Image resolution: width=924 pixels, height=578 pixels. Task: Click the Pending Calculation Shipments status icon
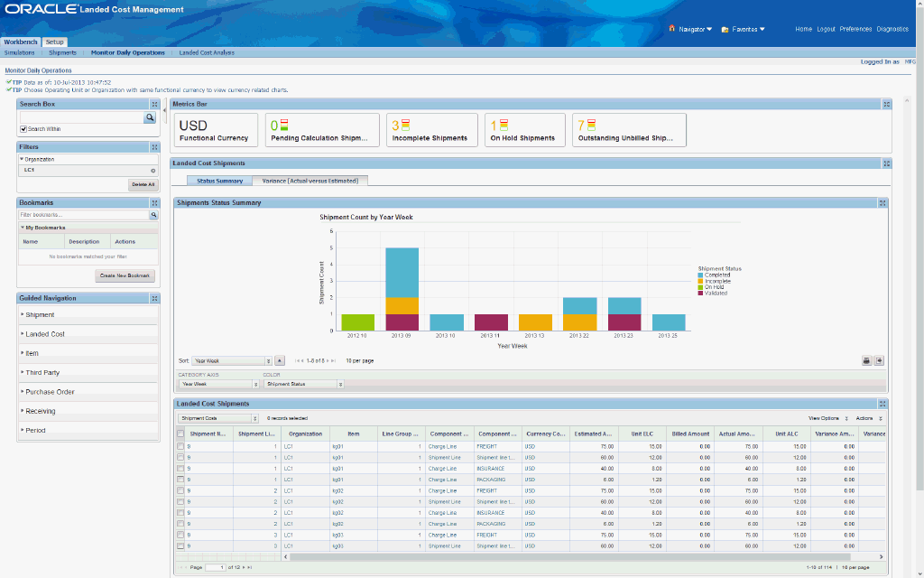click(284, 125)
